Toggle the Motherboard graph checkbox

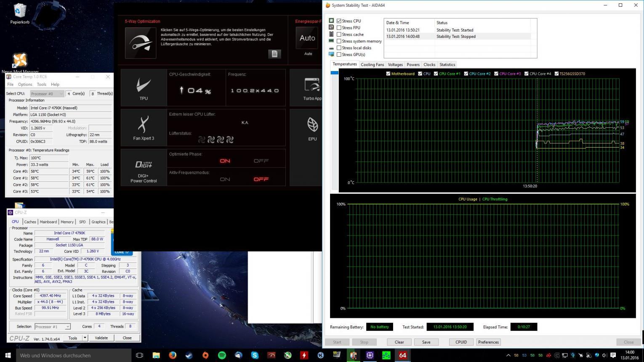(388, 74)
